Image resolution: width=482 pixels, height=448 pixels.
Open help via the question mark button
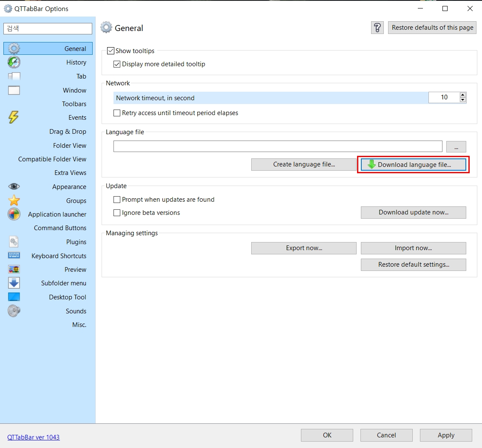coord(377,28)
